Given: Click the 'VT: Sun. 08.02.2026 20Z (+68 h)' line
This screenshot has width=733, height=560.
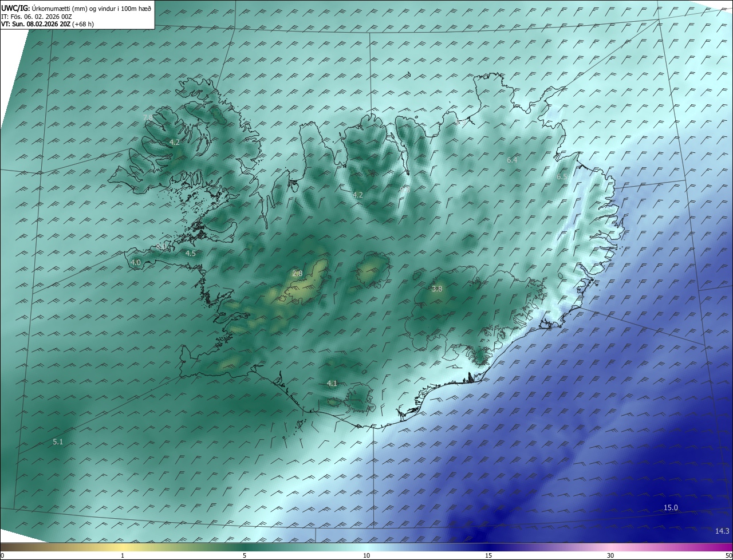Looking at the screenshot, I should tap(47, 25).
